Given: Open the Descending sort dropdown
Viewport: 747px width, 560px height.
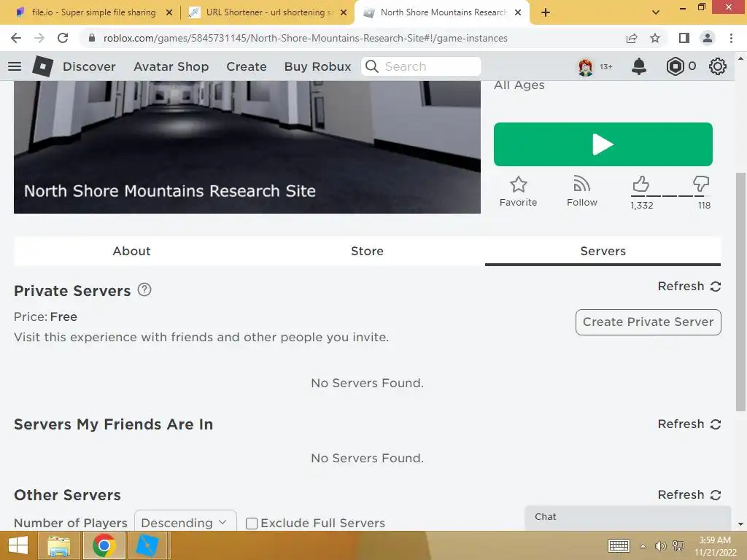Looking at the screenshot, I should click(185, 522).
